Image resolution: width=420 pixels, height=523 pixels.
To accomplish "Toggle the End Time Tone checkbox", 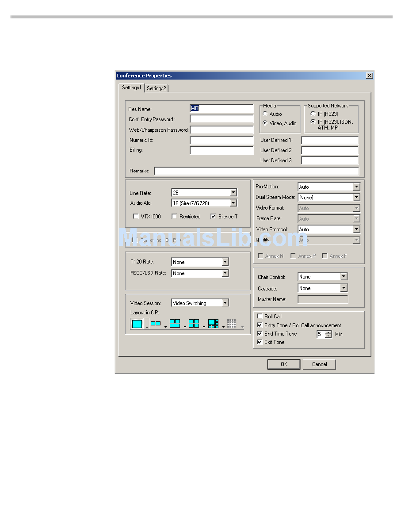I will coord(260,333).
